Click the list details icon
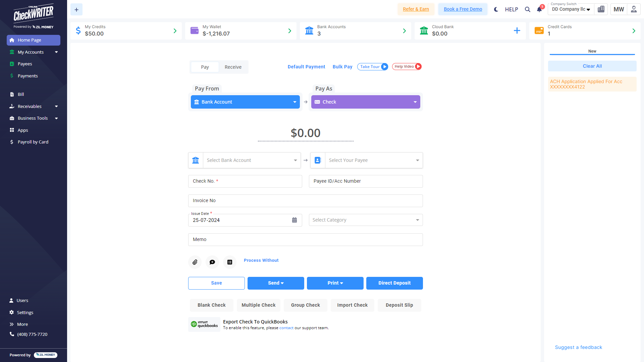Screen dimensions: 644x362 pyautogui.click(x=230, y=262)
